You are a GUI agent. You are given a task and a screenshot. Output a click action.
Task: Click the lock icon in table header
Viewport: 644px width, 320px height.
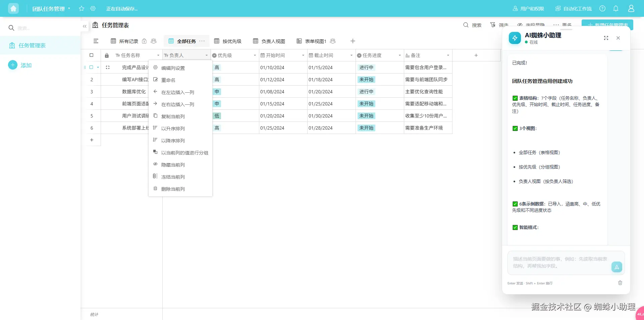tap(107, 55)
